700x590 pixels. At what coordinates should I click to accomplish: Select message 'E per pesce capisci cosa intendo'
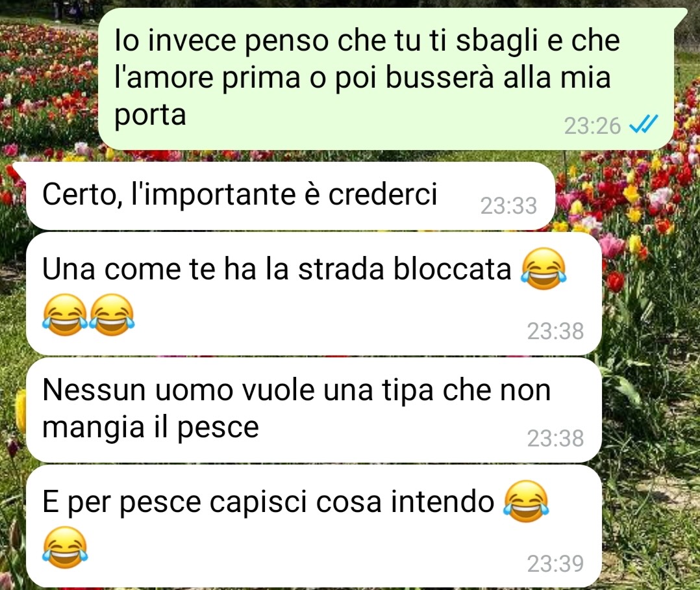[314, 526]
